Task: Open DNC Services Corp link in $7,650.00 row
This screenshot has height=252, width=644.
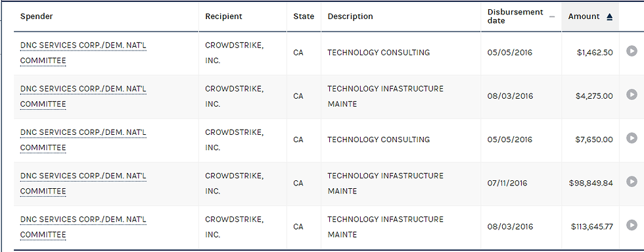Action: [83, 139]
